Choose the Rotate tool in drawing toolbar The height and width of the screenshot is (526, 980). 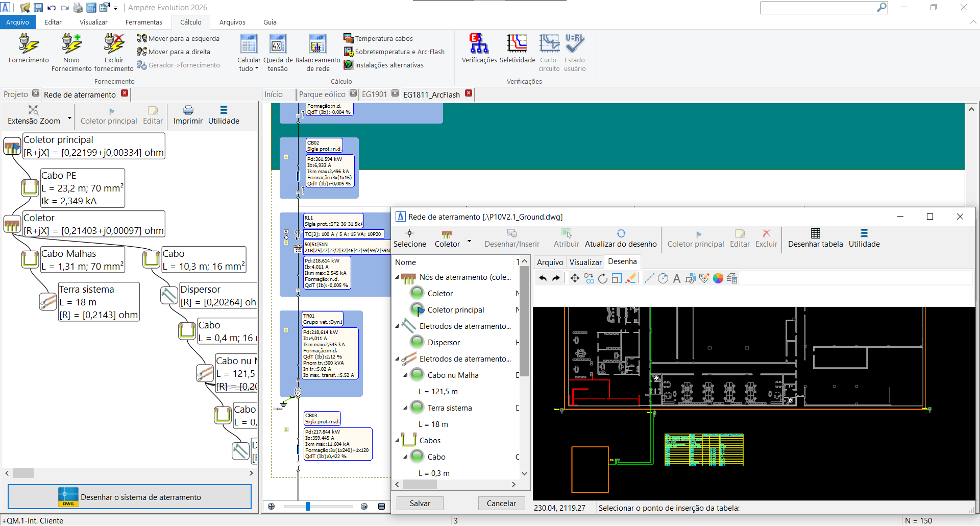603,278
